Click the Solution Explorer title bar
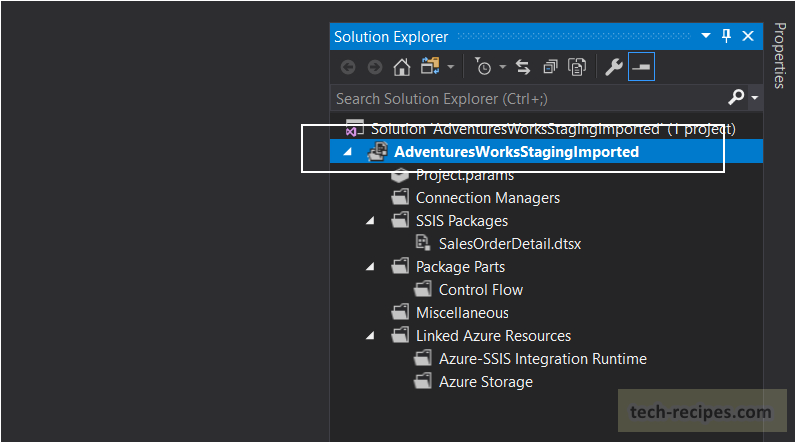 [546, 36]
